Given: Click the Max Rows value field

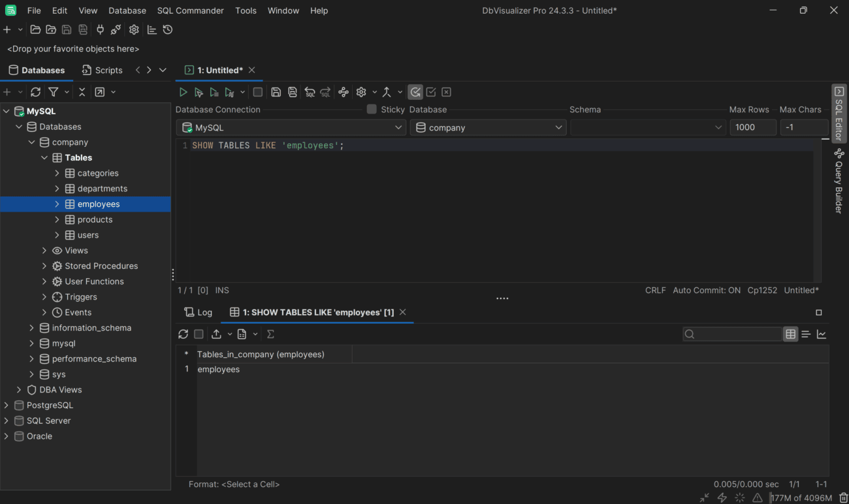Looking at the screenshot, I should click(753, 127).
